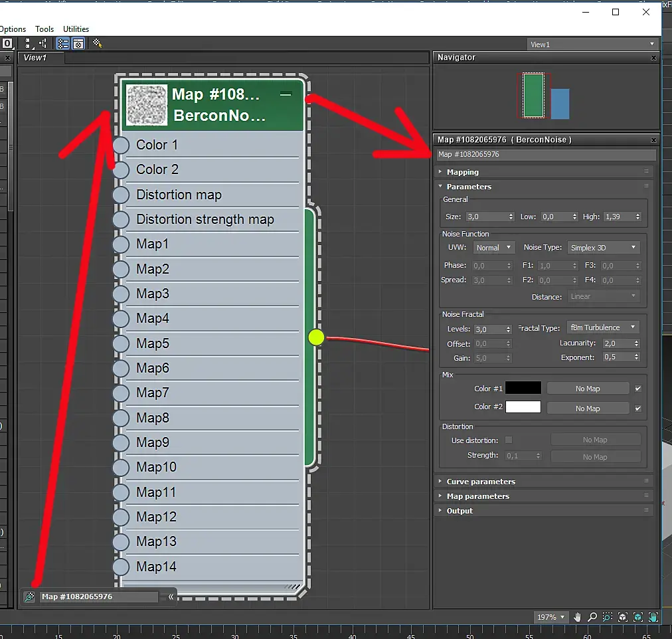The width and height of the screenshot is (672, 639).
Task: Click the Map1 input socket
Action: [121, 244]
